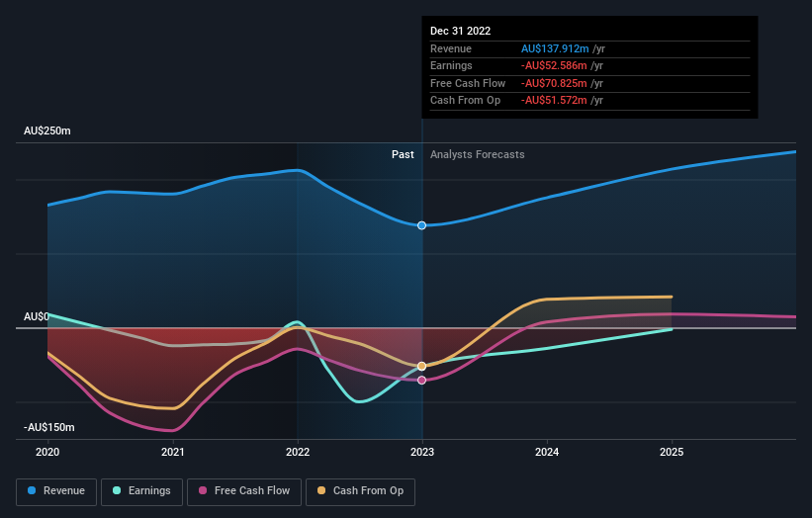Click the 2020 x-axis label

(47, 452)
